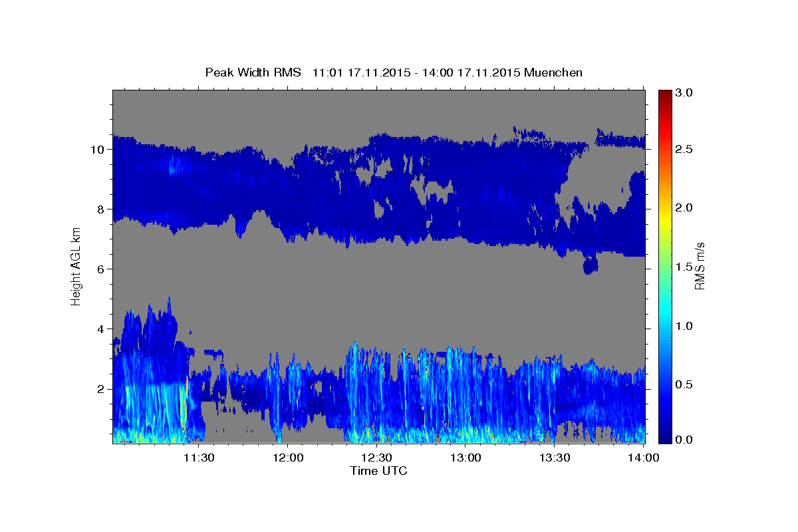The height and width of the screenshot is (532, 798).
Task: Click the '11:30' time axis label
Action: point(198,458)
